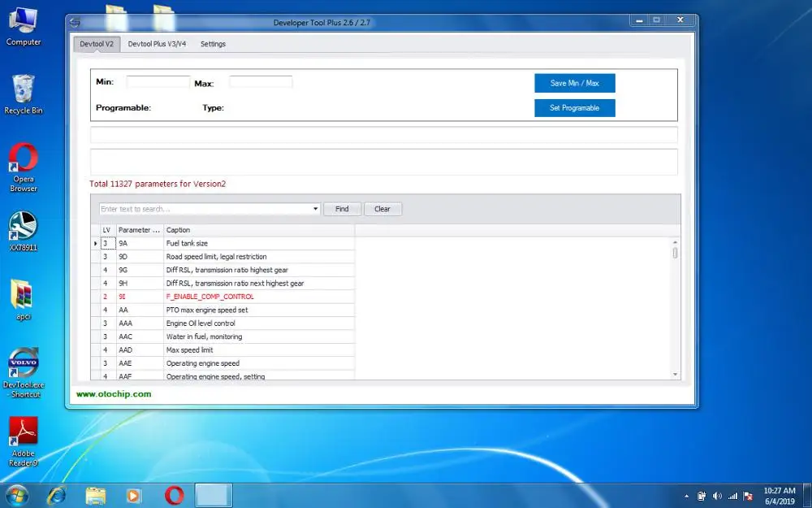The height and width of the screenshot is (508, 812).
Task: Open Windows Explorer folder taskbar icon
Action: click(x=95, y=496)
